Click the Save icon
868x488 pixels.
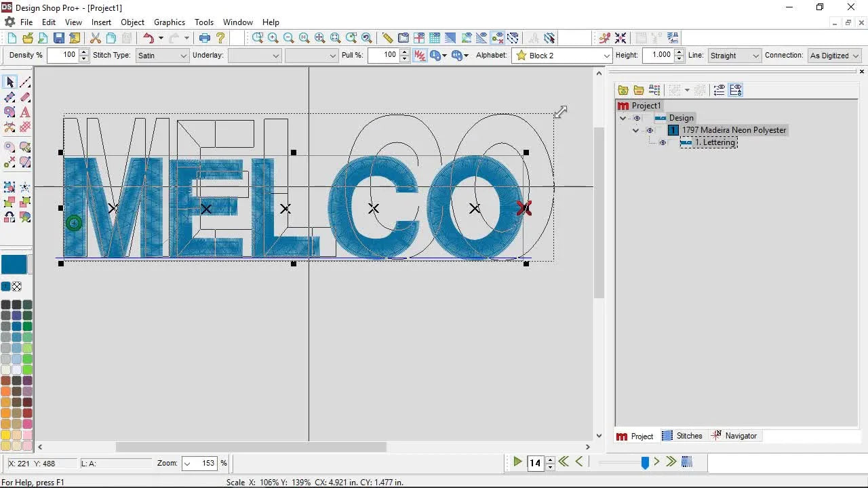(60, 38)
